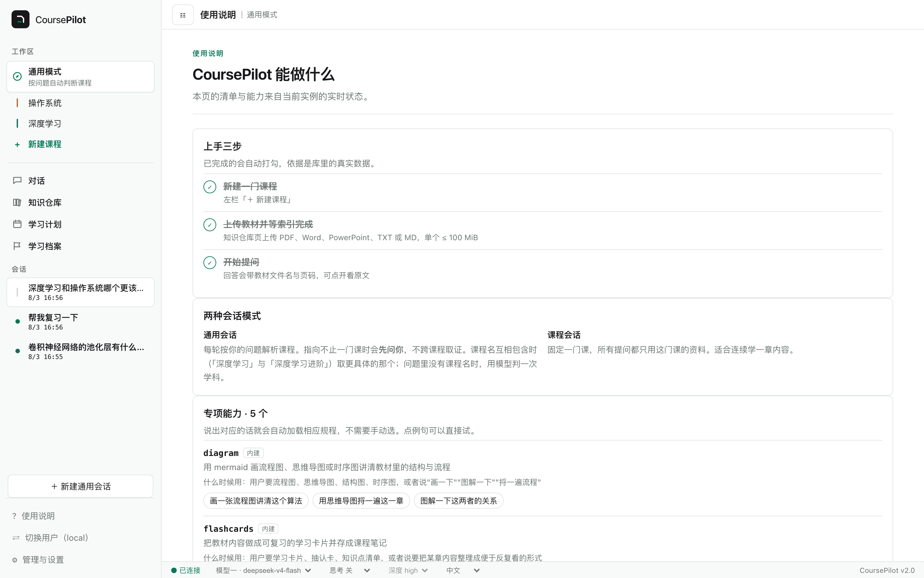Open session 帮我复习一下
The height and width of the screenshot is (578, 924).
pos(81,321)
